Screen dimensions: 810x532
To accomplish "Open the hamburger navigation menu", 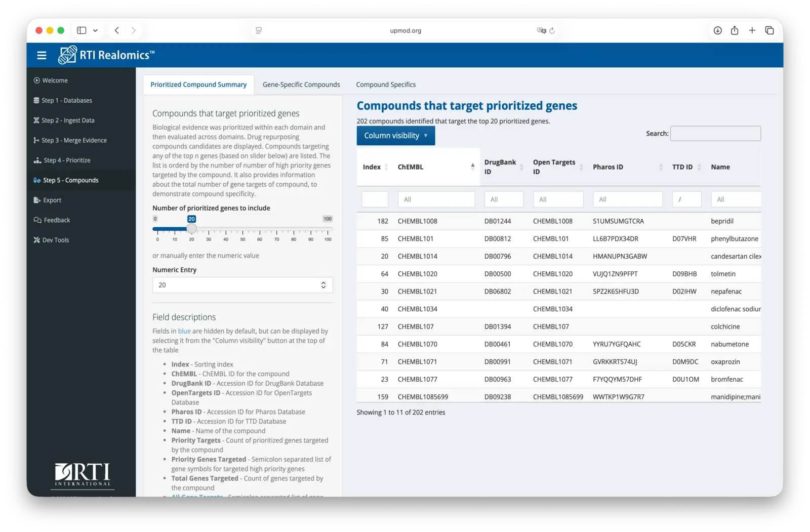I will [x=42, y=55].
